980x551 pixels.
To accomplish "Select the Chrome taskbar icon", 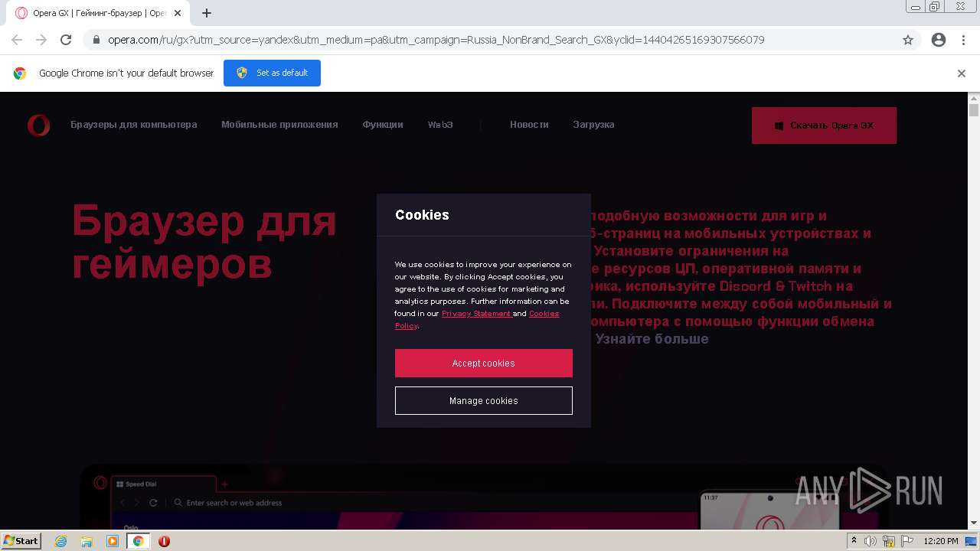I will (138, 541).
